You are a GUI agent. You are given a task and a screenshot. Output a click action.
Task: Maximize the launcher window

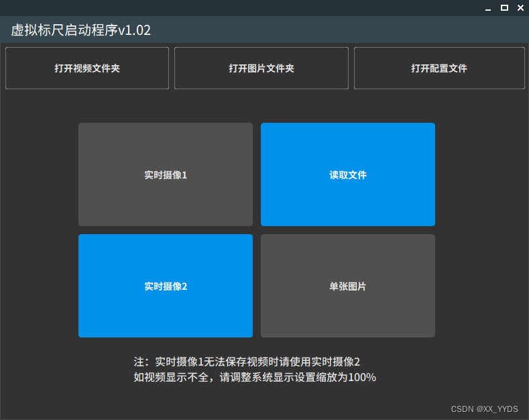504,8
